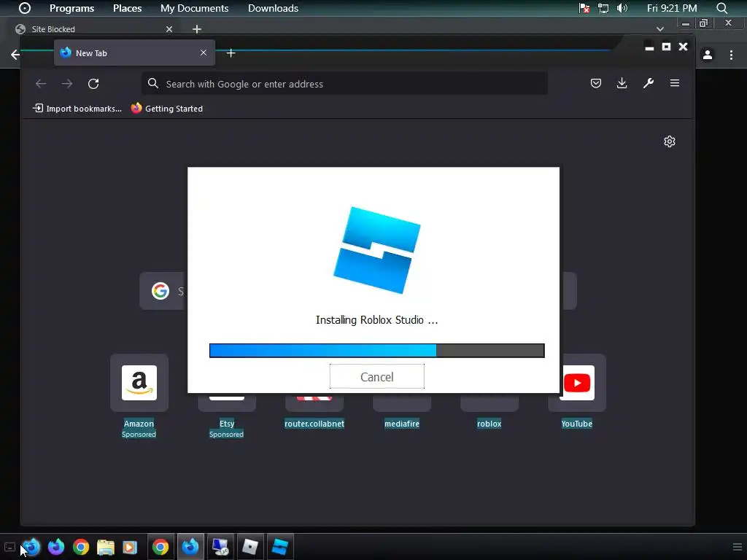Open Chrome's three-dot menu
This screenshot has width=747, height=560.
click(x=731, y=55)
